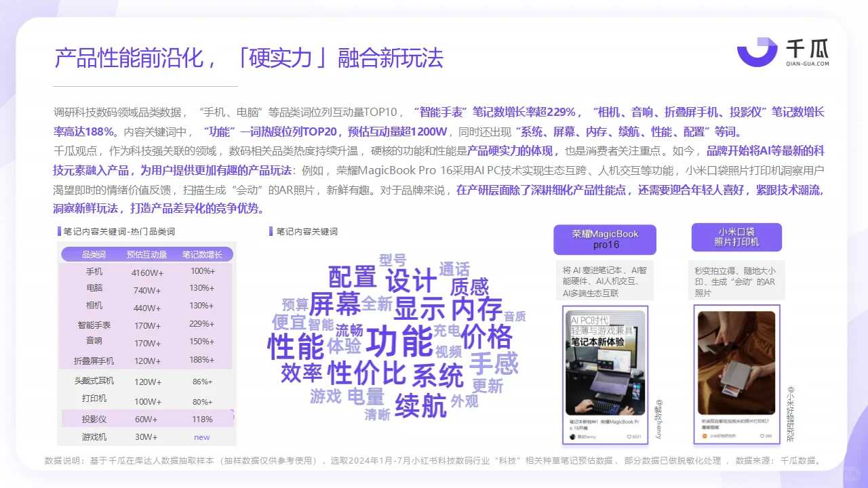Click 黎叔henry author avatar
868x488 pixels.
click(x=571, y=436)
